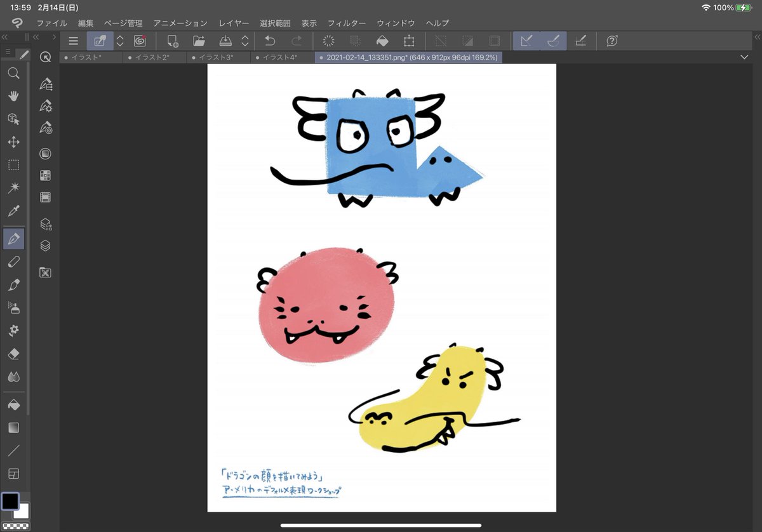Select the Move layer tool
762x532 pixels.
13,142
